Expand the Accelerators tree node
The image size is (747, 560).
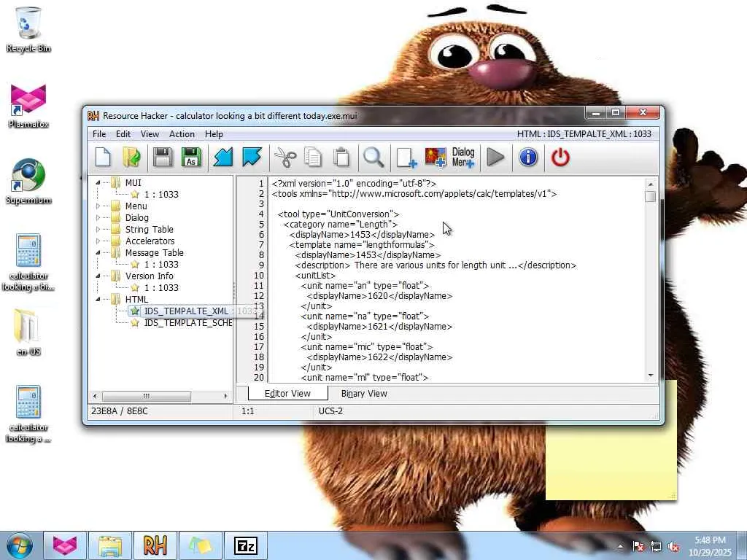click(x=98, y=241)
